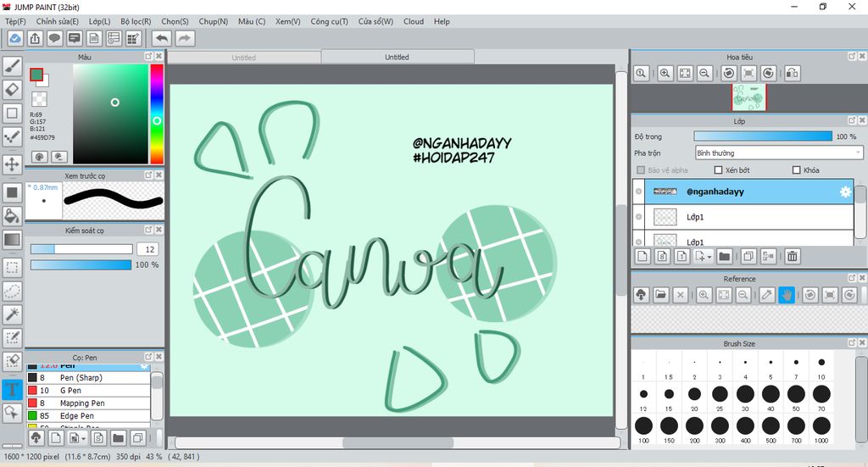The width and height of the screenshot is (868, 467).
Task: Select the Brush tool in the left toolbar
Action: [x=12, y=66]
